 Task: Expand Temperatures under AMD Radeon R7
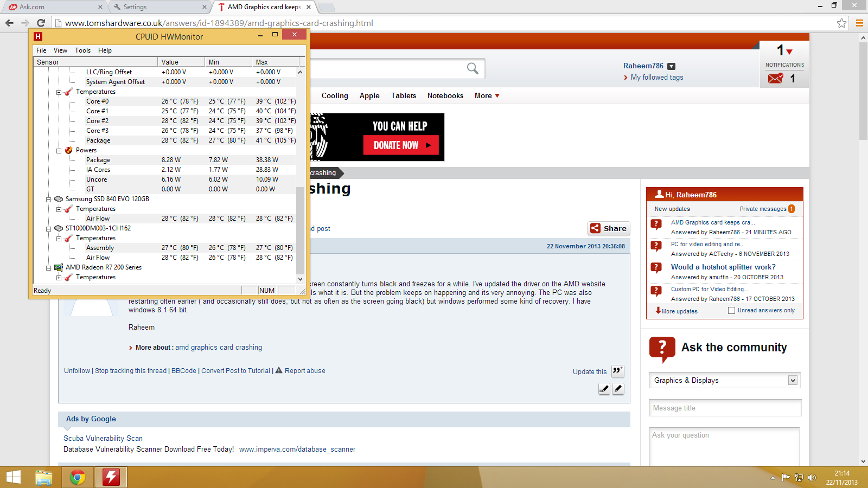pyautogui.click(x=59, y=277)
